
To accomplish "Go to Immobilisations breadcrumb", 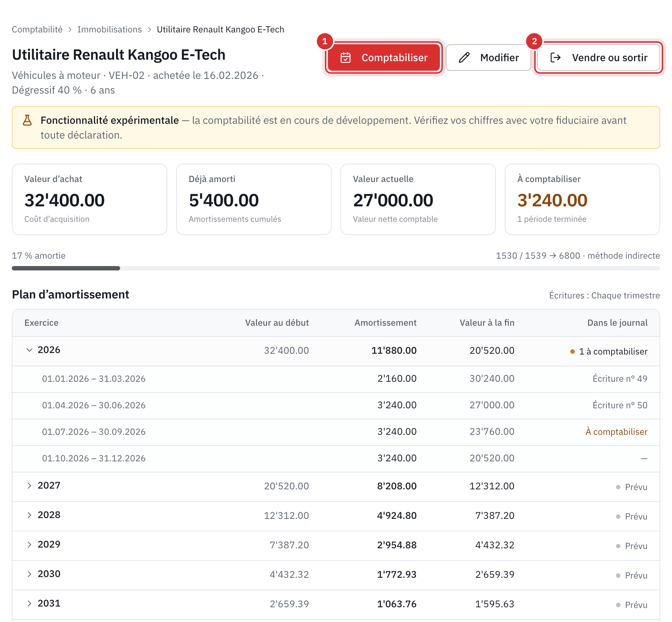I will tap(109, 29).
